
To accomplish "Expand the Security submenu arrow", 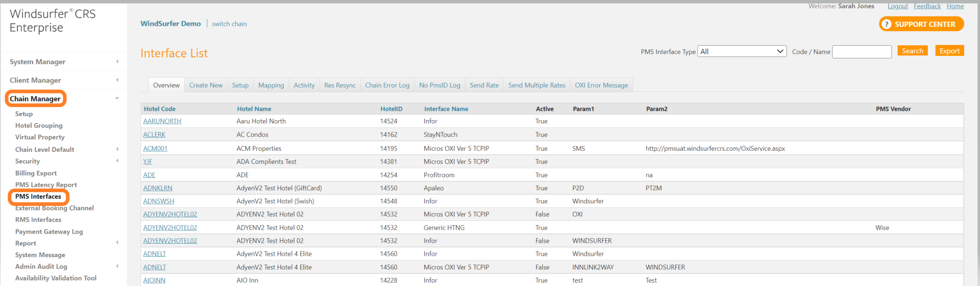I will pos(117,161).
